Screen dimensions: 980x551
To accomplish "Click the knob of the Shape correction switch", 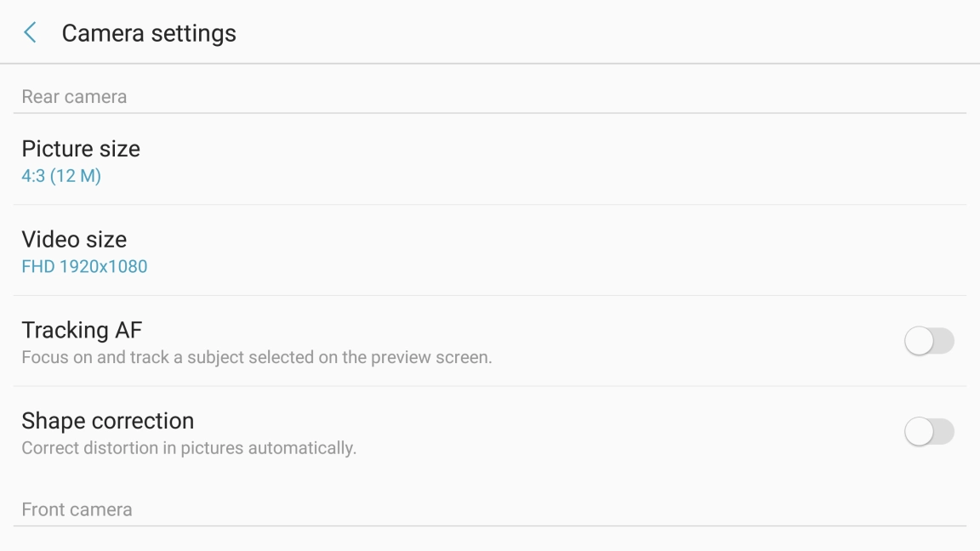I will tap(919, 432).
